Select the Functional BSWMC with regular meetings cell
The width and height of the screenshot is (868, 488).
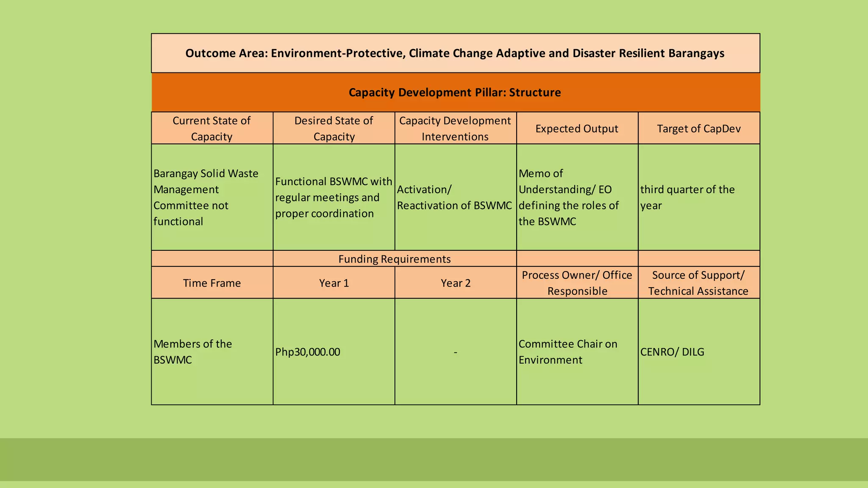click(x=334, y=197)
